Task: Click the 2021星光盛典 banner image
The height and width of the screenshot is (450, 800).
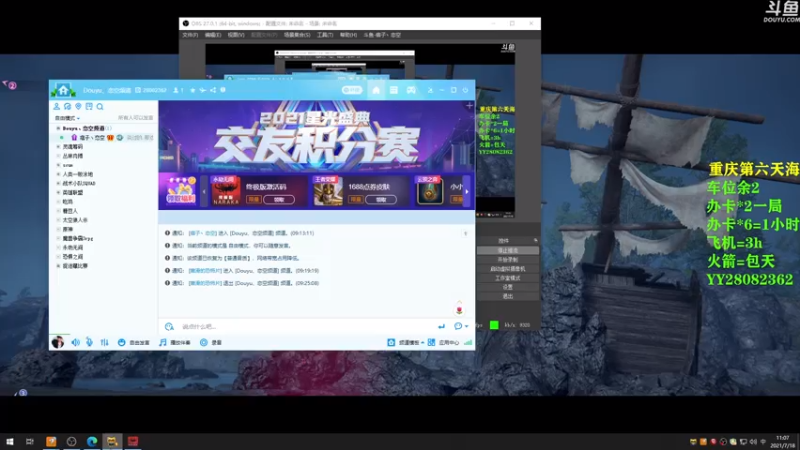Action: [316, 136]
